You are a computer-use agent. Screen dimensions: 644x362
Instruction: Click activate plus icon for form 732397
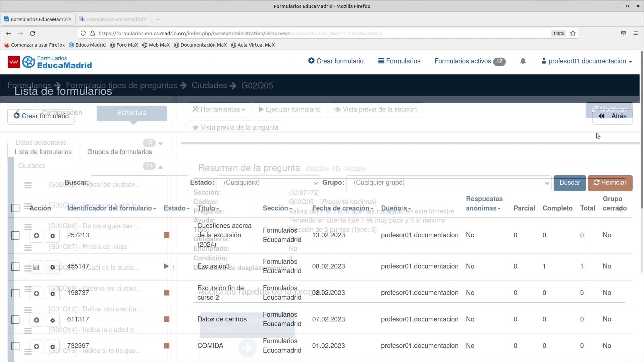(37, 346)
